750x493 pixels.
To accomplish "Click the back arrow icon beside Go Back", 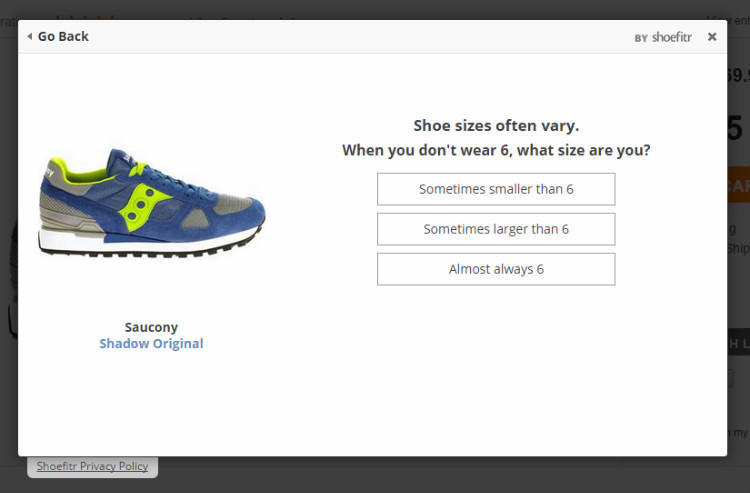I will pyautogui.click(x=30, y=37).
